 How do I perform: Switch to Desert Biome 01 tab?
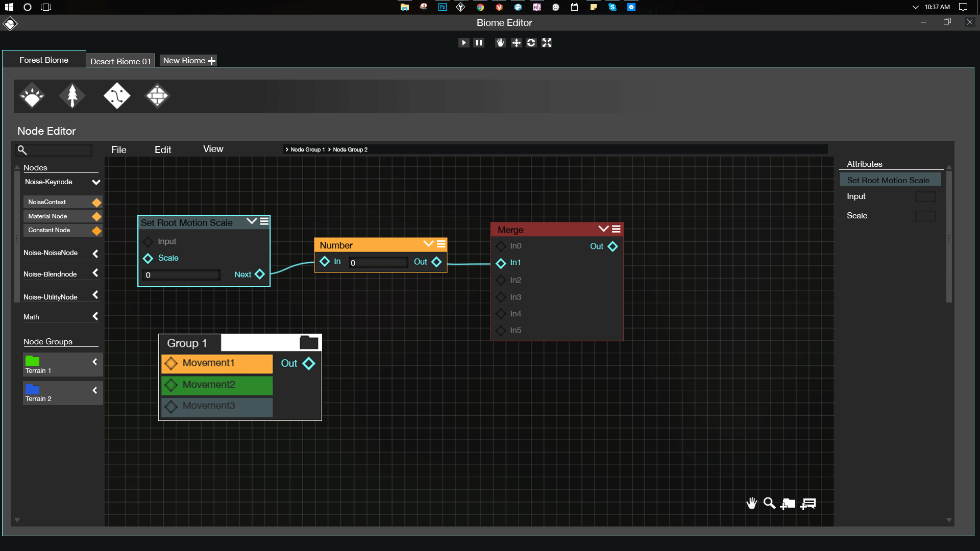pos(120,61)
